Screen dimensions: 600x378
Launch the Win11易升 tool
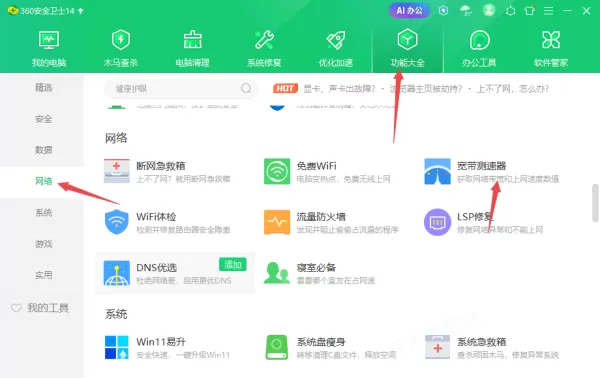pos(167,347)
